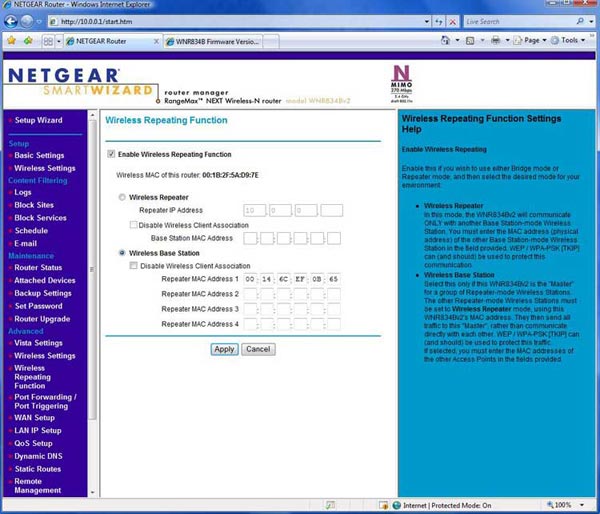Click the browser address bar URL field
This screenshot has width=600, height=514.
click(235, 22)
